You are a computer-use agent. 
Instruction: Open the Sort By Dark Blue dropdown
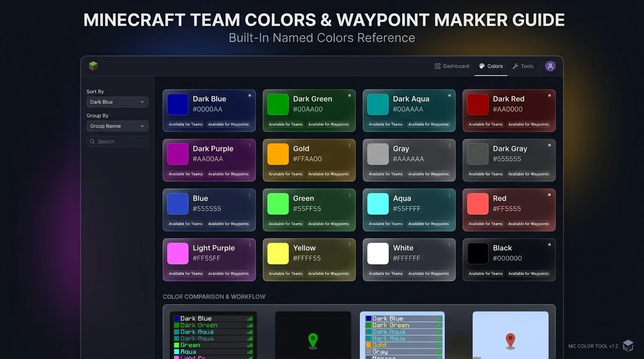tap(117, 102)
